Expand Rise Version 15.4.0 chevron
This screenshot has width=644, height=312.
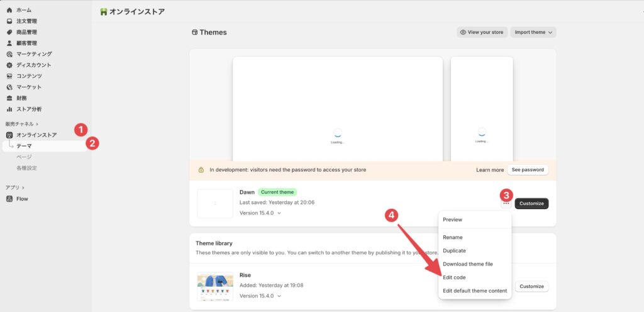(x=279, y=296)
